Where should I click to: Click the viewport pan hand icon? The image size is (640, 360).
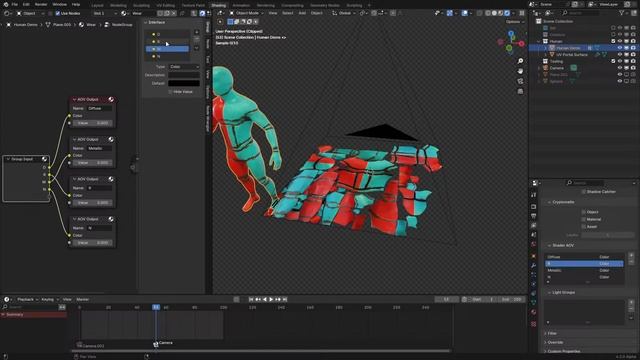520,71
